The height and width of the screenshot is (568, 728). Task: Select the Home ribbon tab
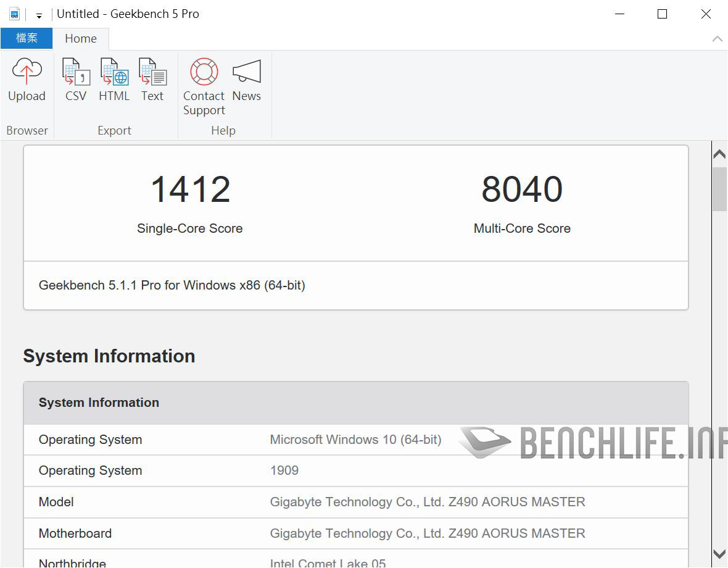[81, 38]
